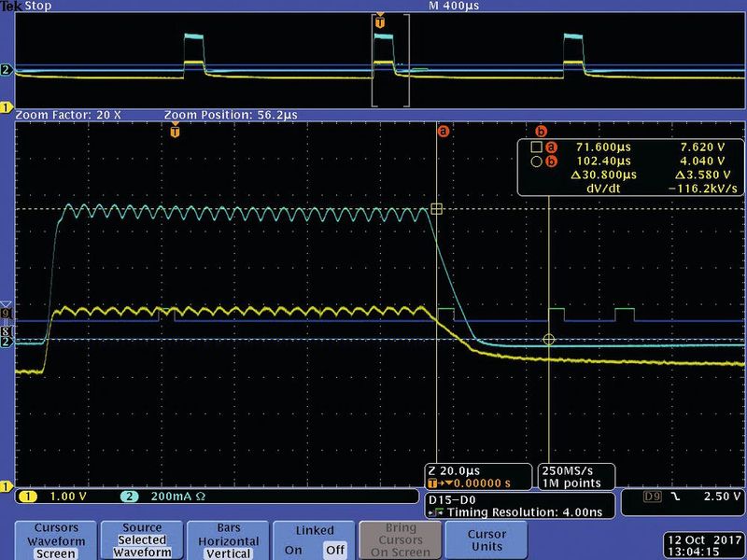The width and height of the screenshot is (747, 560).
Task: Click channel 2 ground marker in overview
Action: pos(6,70)
